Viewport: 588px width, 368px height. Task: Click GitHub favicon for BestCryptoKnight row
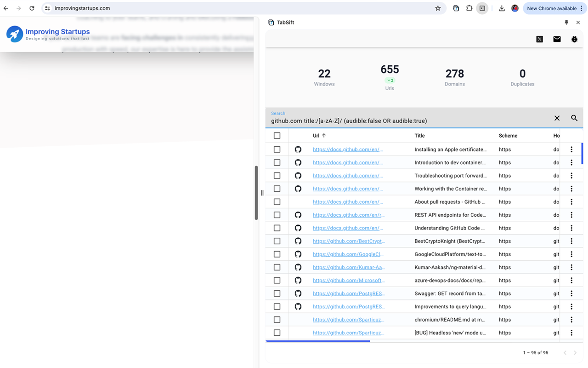pos(298,241)
